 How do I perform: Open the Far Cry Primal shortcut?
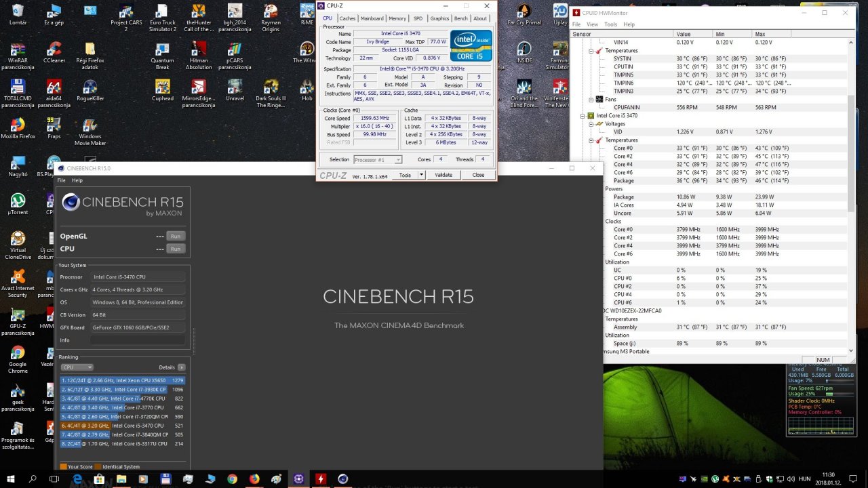524,14
